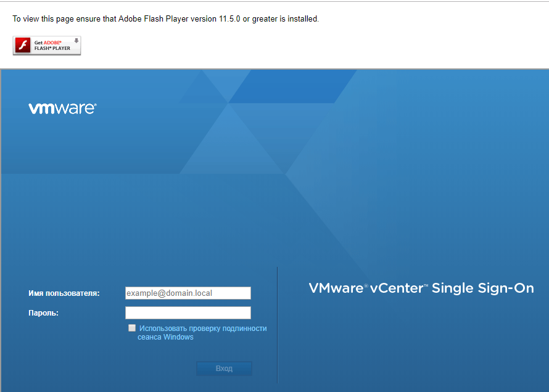The width and height of the screenshot is (549, 392).
Task: Click version '11.5.0' in the top message
Action: (x=228, y=19)
